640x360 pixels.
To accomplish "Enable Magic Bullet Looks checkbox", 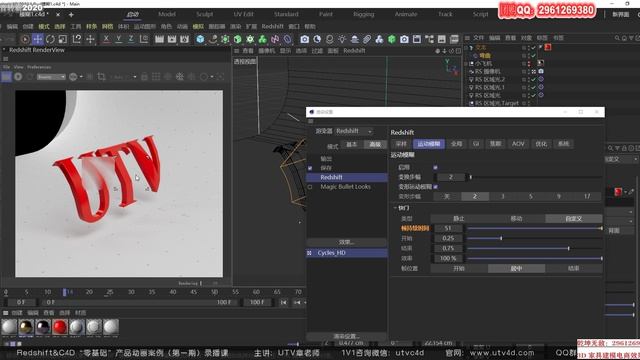I will click(310, 187).
